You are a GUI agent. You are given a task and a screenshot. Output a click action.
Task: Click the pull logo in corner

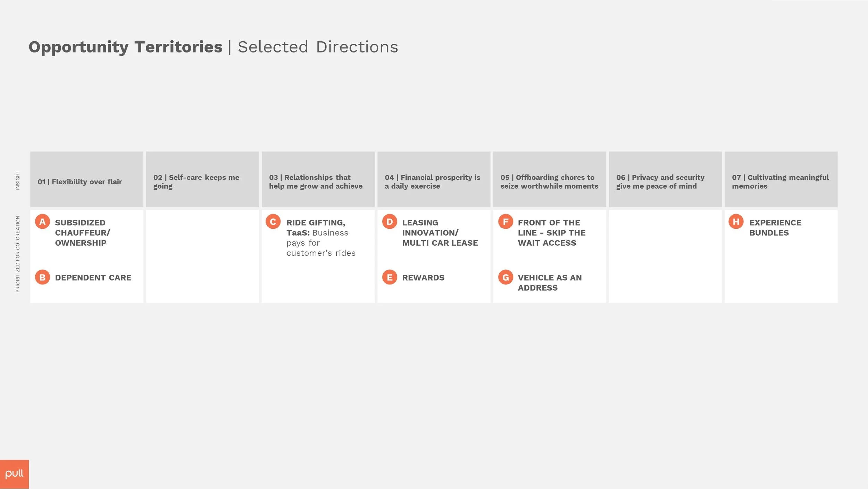[x=14, y=474]
